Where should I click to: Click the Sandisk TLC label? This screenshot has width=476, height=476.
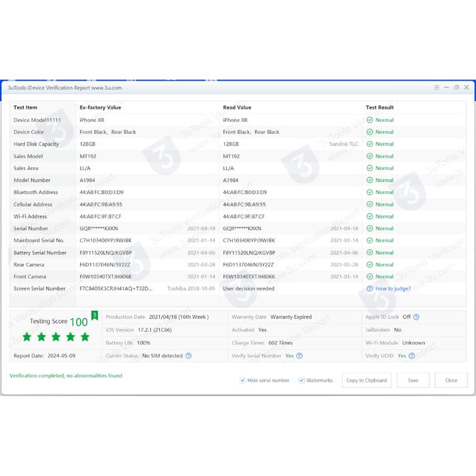coord(344,144)
